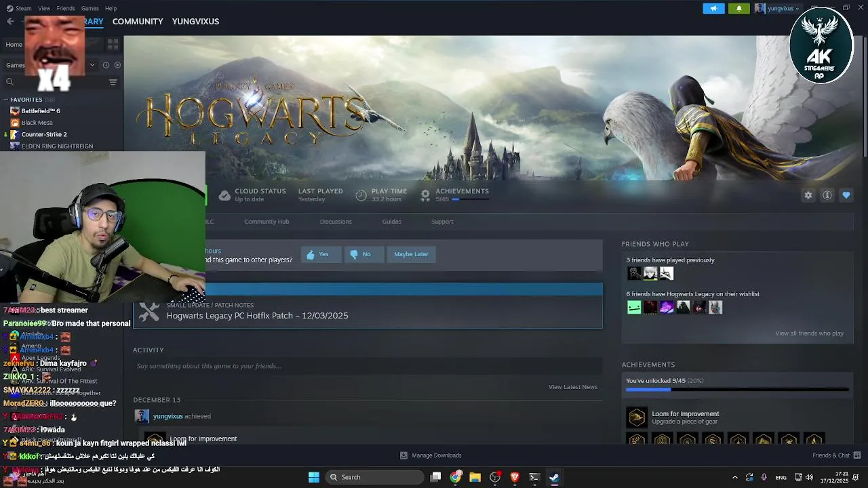The height and width of the screenshot is (488, 868).
Task: Open the Discussions link
Action: point(336,222)
